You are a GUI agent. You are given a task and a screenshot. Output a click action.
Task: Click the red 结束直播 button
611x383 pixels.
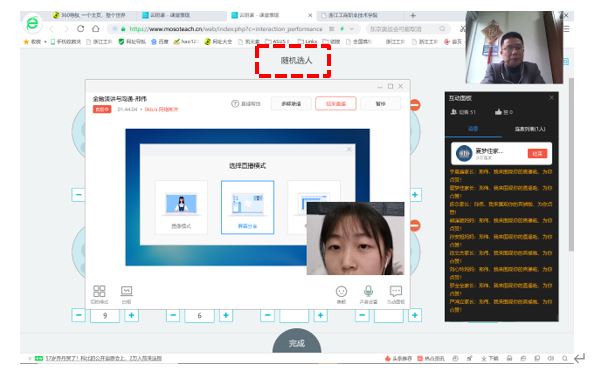point(336,104)
